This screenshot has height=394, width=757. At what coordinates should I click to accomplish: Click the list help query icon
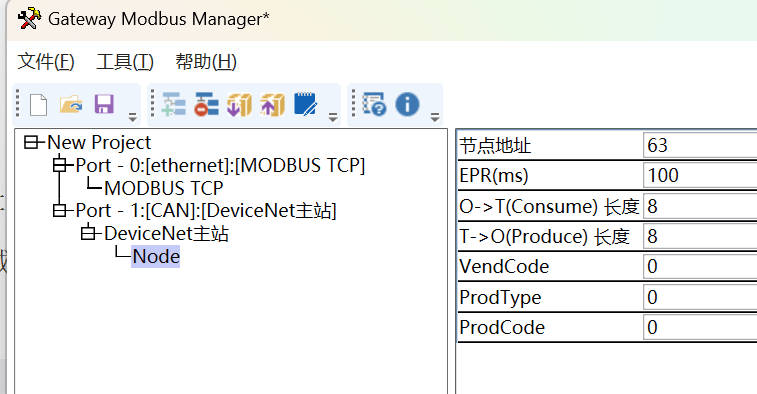[375, 104]
